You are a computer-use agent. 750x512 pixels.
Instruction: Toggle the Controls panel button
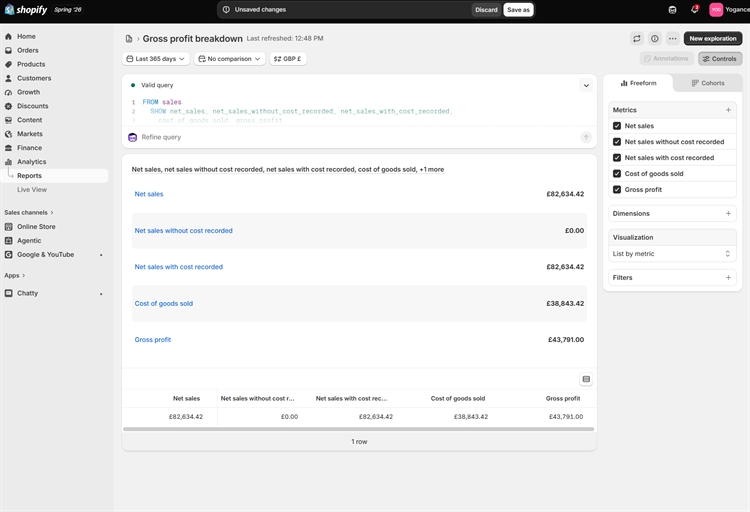(x=719, y=58)
